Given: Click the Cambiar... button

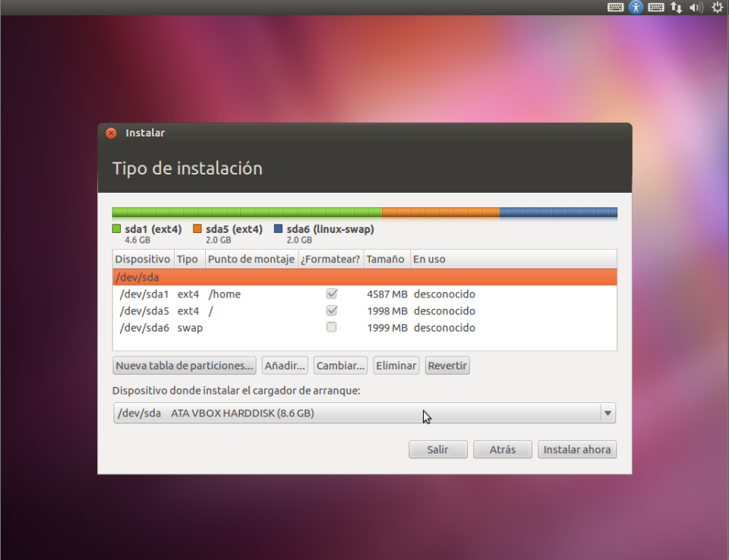Looking at the screenshot, I should click(x=340, y=366).
